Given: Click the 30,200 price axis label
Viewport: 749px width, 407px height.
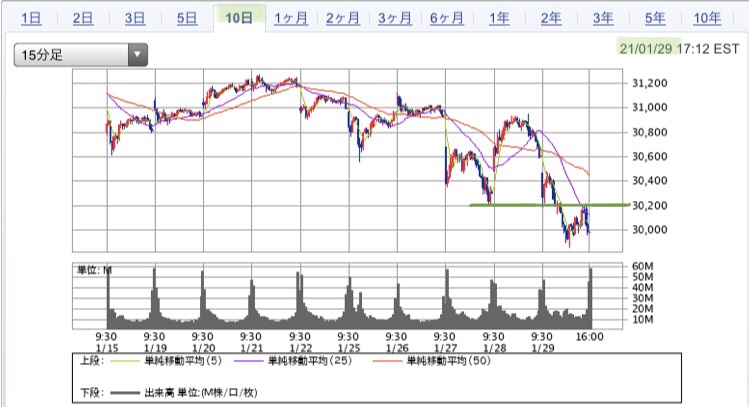Looking at the screenshot, I should (649, 205).
